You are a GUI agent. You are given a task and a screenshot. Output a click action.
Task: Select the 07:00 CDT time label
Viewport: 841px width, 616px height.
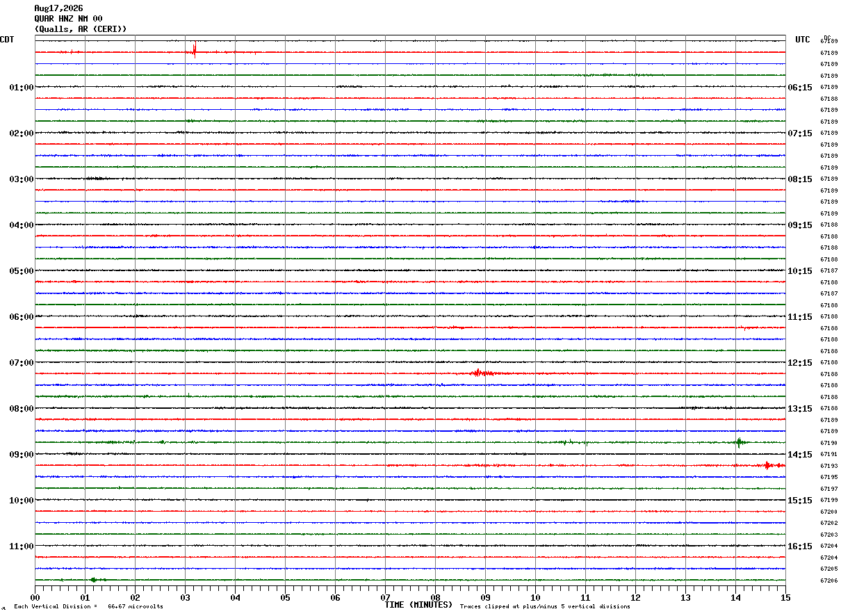pyautogui.click(x=22, y=363)
